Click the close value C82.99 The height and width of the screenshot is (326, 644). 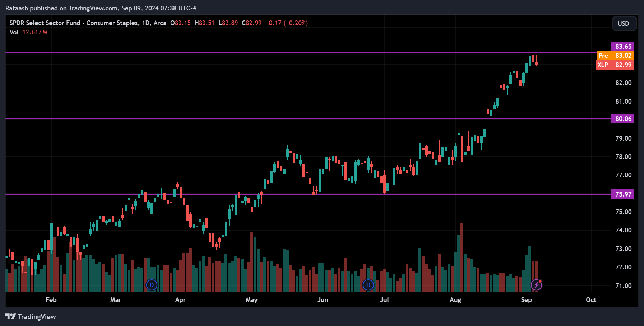click(252, 23)
